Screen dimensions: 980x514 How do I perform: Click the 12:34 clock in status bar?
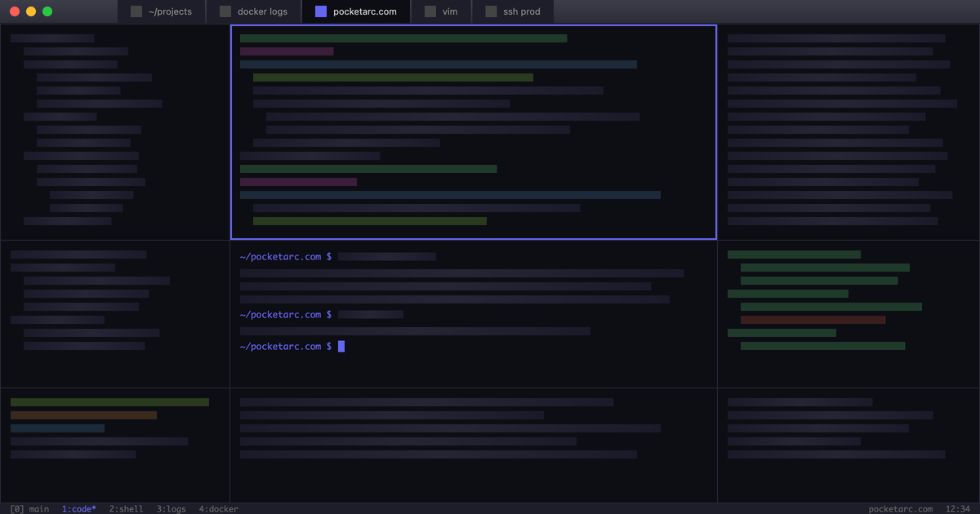pos(957,509)
